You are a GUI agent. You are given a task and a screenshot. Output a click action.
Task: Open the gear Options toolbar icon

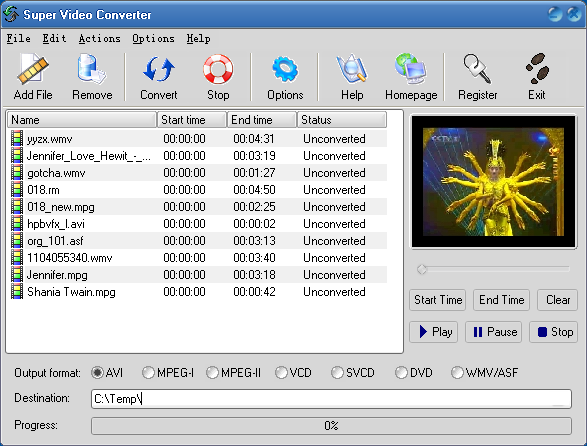point(285,69)
